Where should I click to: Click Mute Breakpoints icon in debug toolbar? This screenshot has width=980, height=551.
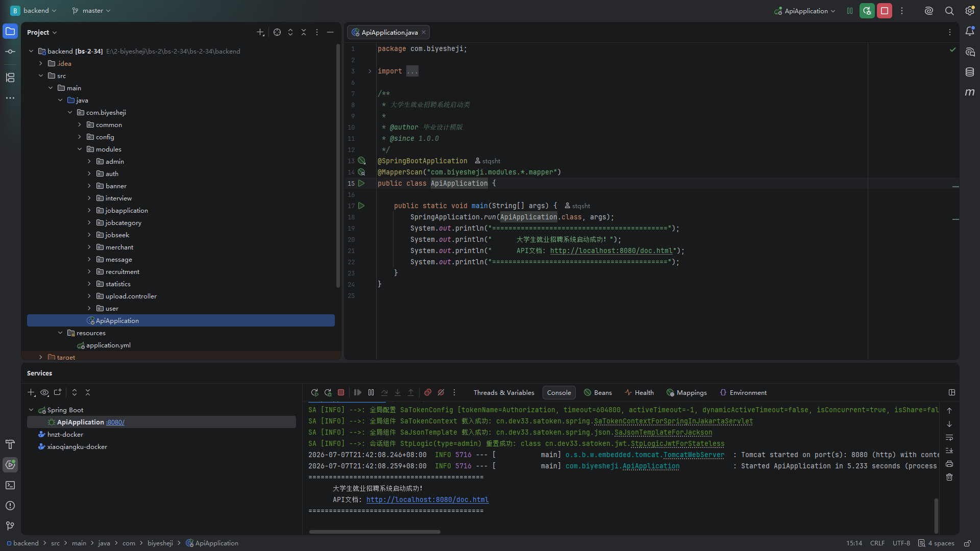click(x=441, y=392)
